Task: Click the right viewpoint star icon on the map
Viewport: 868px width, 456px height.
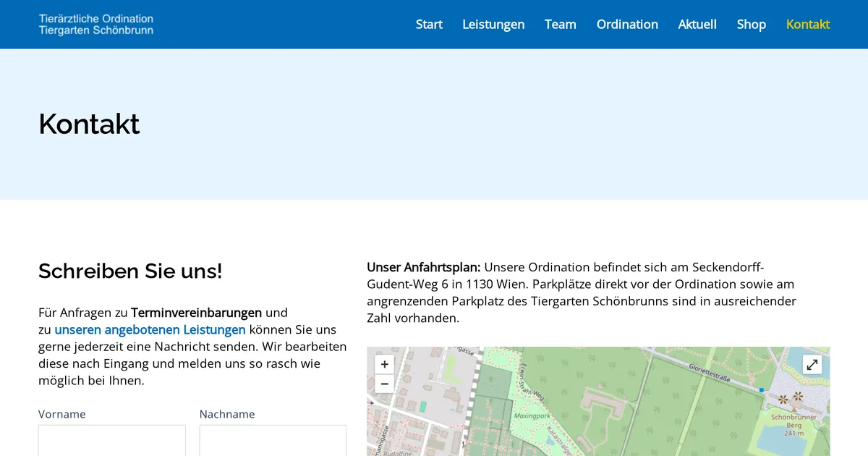Action: point(798,396)
